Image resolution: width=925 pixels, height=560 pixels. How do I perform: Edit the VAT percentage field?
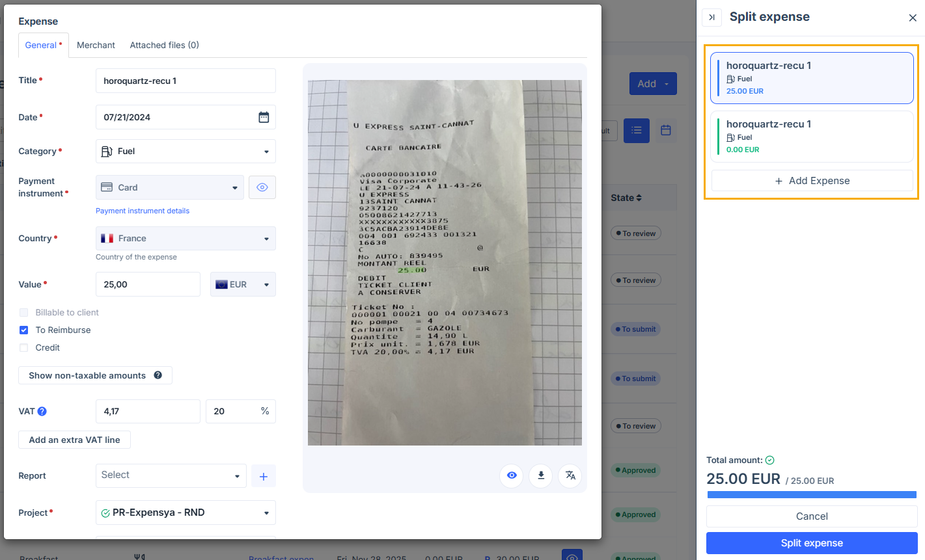[x=241, y=411]
